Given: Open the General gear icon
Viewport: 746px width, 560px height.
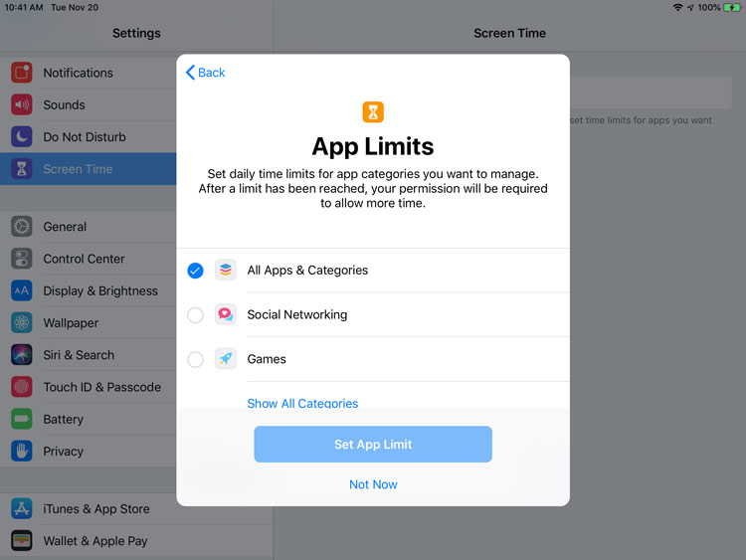Looking at the screenshot, I should click(22, 227).
